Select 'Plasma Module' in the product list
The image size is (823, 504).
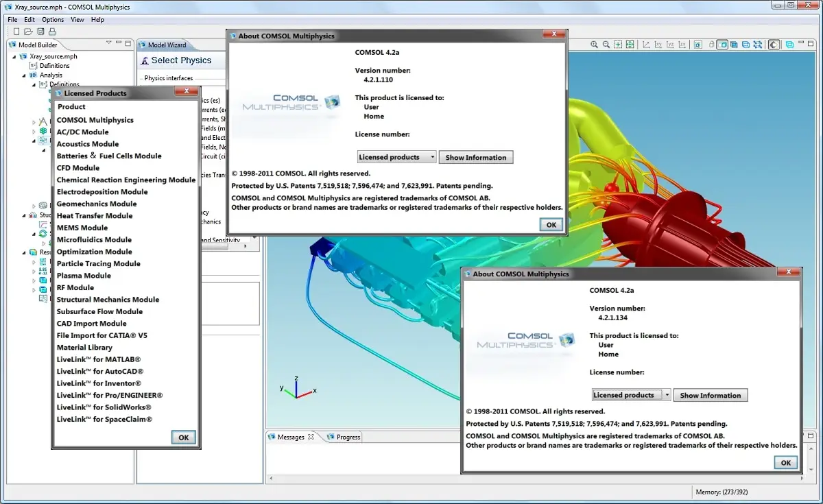(84, 276)
